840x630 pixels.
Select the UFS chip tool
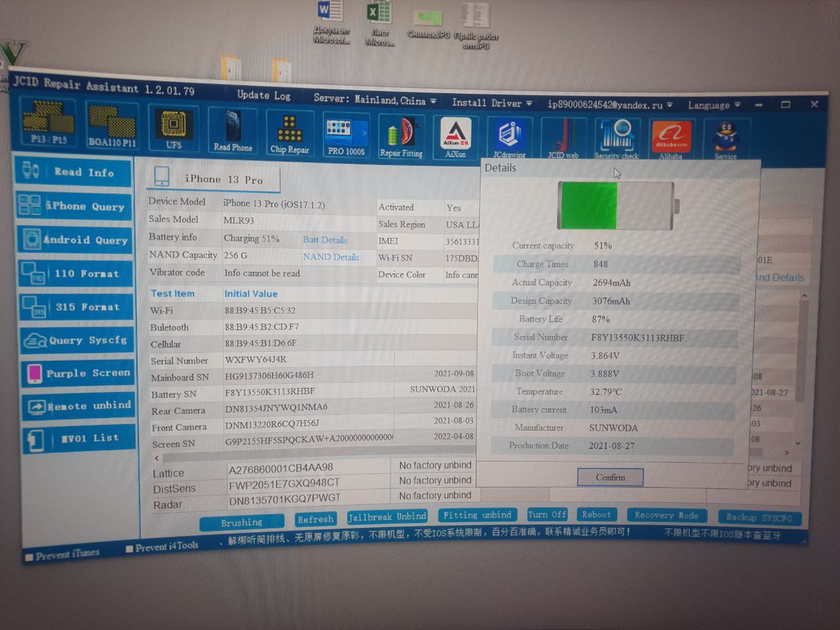coord(173,129)
